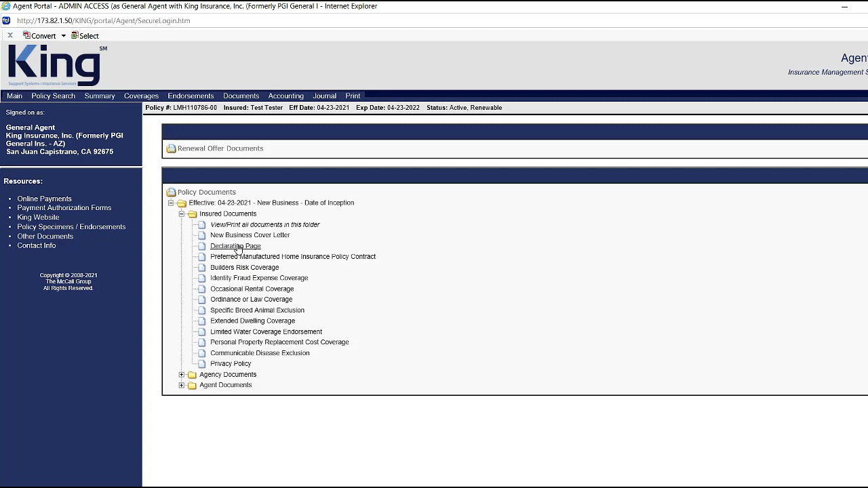Open Renewal Offer Documents label
The height and width of the screenshot is (488, 868).
click(220, 148)
